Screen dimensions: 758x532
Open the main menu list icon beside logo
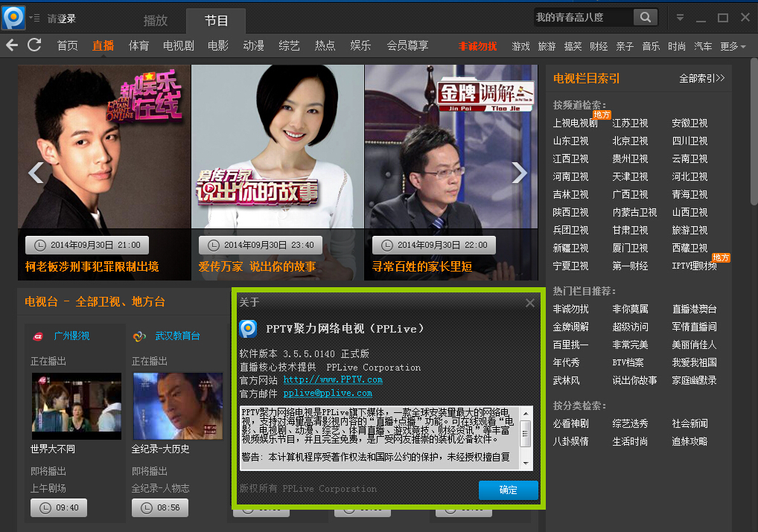[34, 18]
